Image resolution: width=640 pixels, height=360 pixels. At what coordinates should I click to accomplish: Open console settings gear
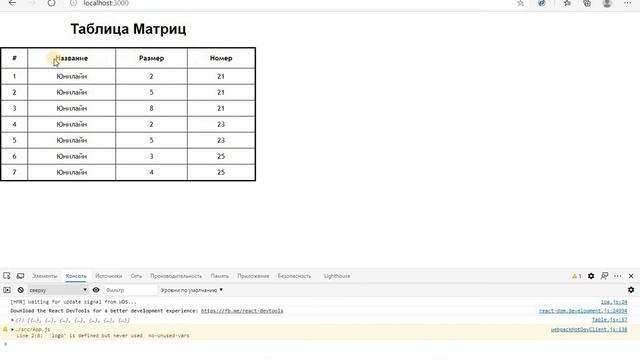click(x=631, y=290)
